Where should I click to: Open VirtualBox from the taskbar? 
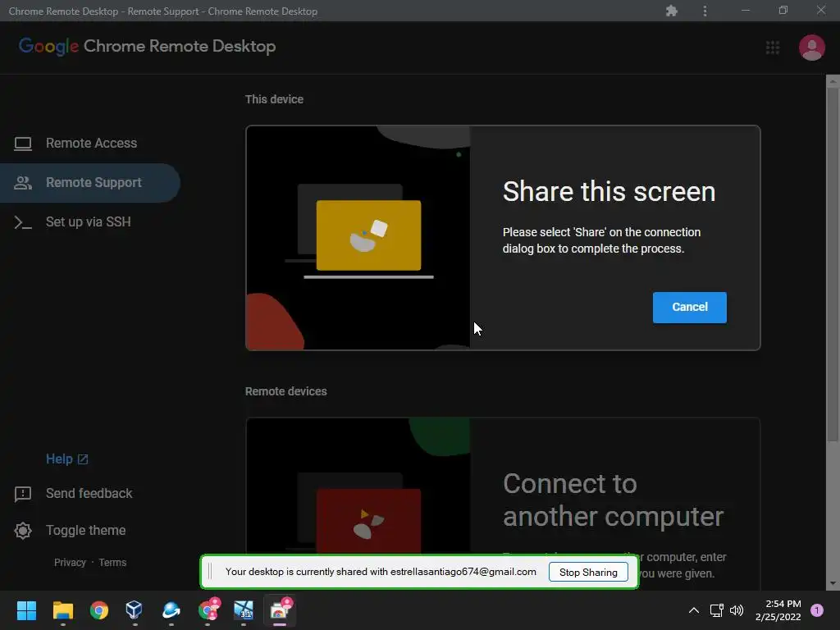[134, 610]
